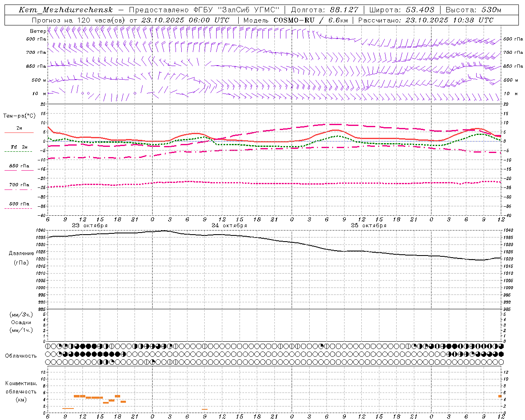Click the '(км)' unit under convective cloudiness
525x420 pixels.
click(21, 399)
